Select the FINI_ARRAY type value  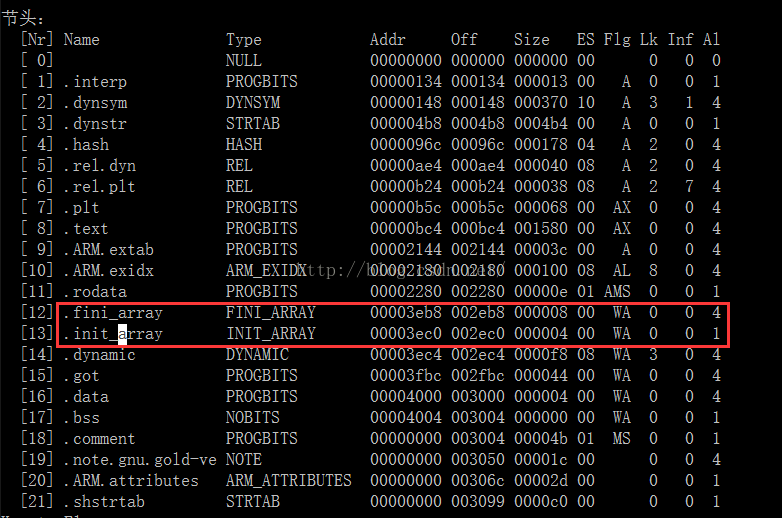click(x=271, y=313)
